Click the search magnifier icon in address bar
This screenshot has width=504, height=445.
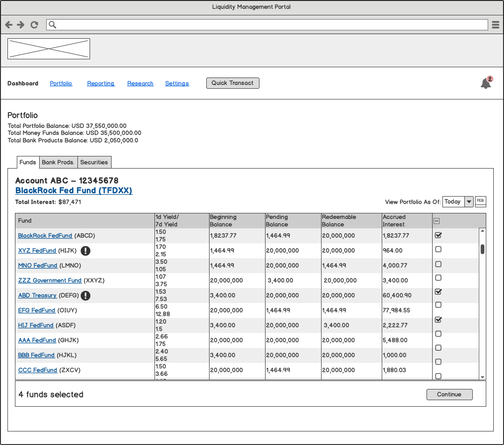[x=52, y=25]
